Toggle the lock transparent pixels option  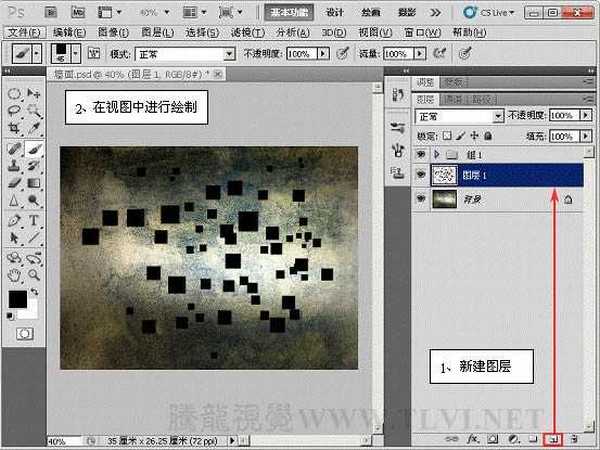pyautogui.click(x=449, y=135)
